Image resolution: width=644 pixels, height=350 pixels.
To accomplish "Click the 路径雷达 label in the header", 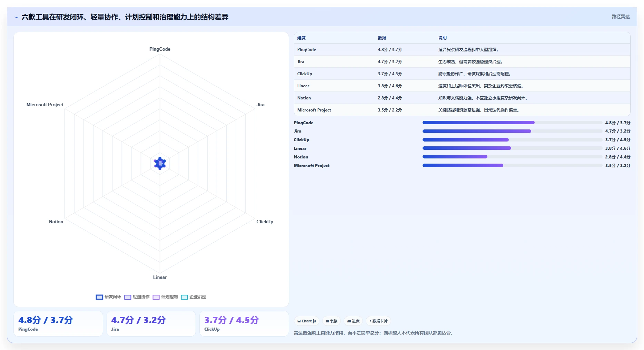I will coord(621,17).
